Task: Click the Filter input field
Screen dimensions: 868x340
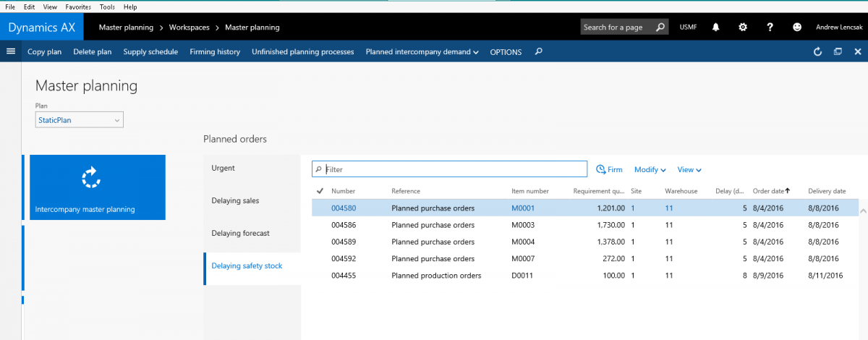Action: tap(449, 169)
